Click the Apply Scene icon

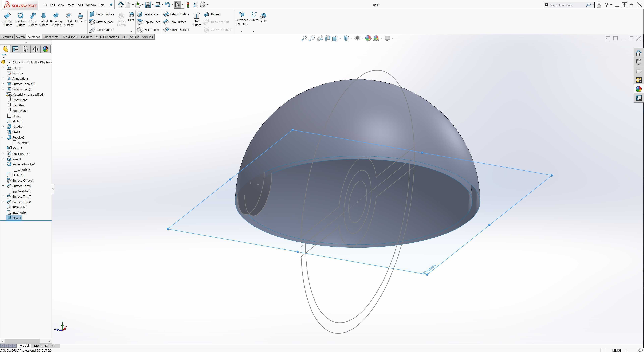click(376, 38)
